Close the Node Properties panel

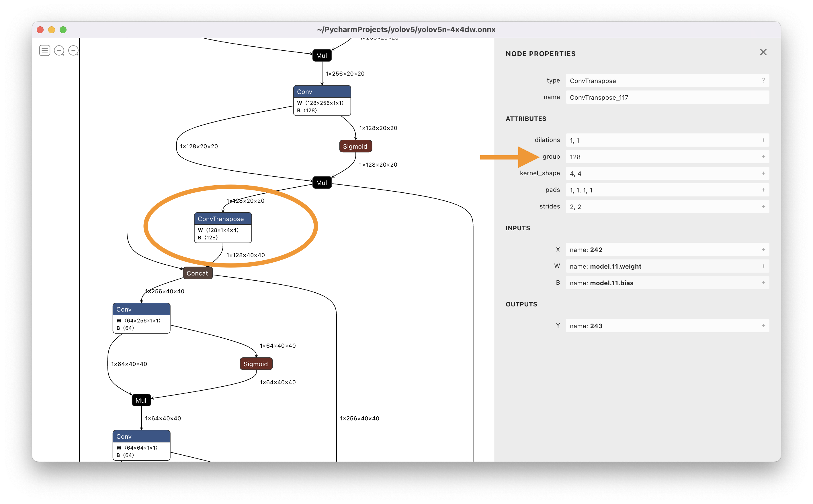763,52
